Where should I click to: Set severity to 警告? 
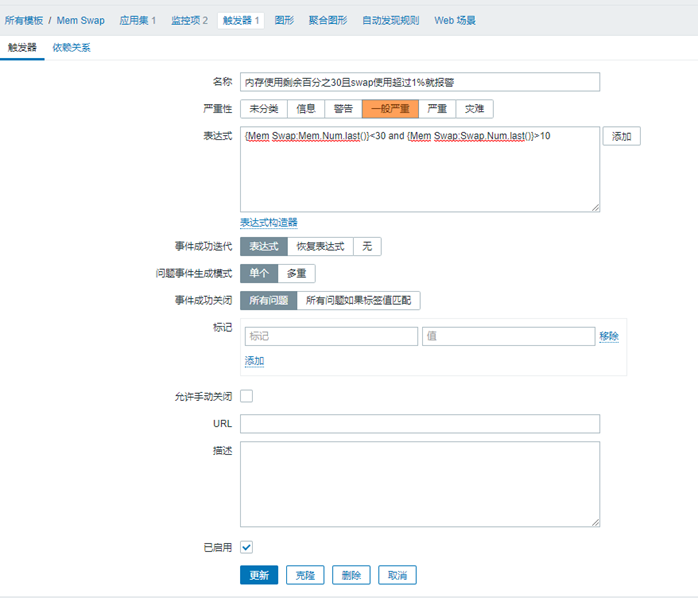click(x=343, y=109)
